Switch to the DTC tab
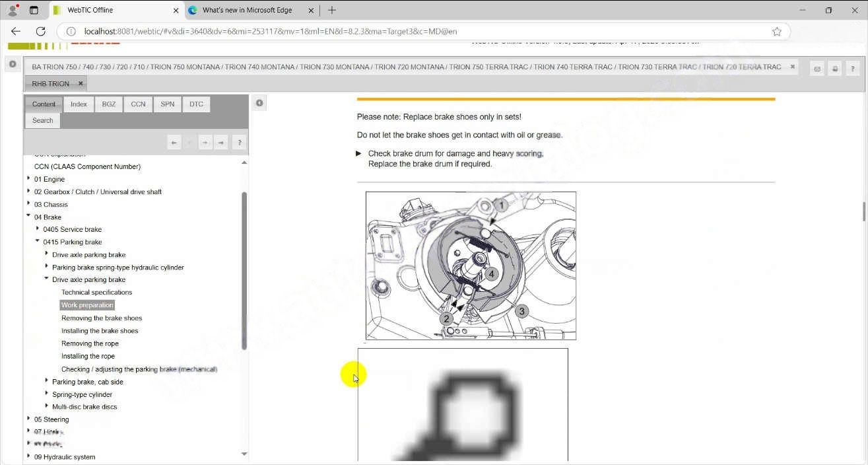The height and width of the screenshot is (465, 868). (x=196, y=104)
